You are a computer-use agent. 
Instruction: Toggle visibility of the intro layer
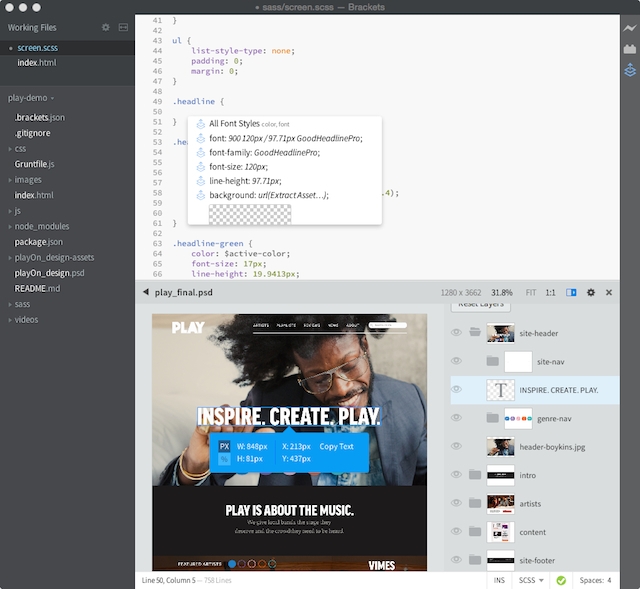[x=456, y=475]
